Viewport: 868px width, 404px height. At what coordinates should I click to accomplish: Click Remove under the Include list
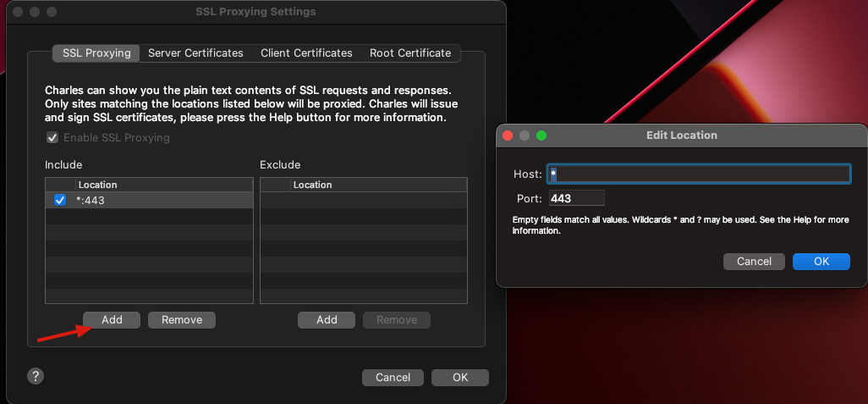[182, 320]
